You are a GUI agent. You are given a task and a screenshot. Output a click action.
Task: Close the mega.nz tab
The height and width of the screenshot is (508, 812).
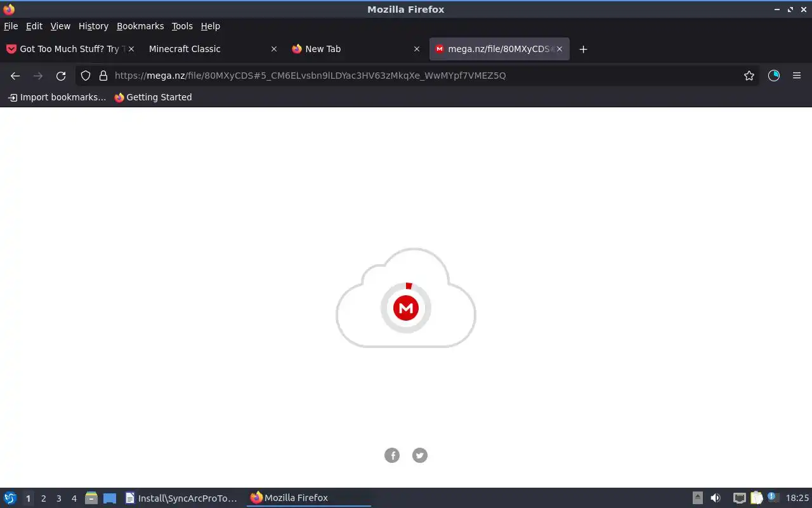point(560,49)
